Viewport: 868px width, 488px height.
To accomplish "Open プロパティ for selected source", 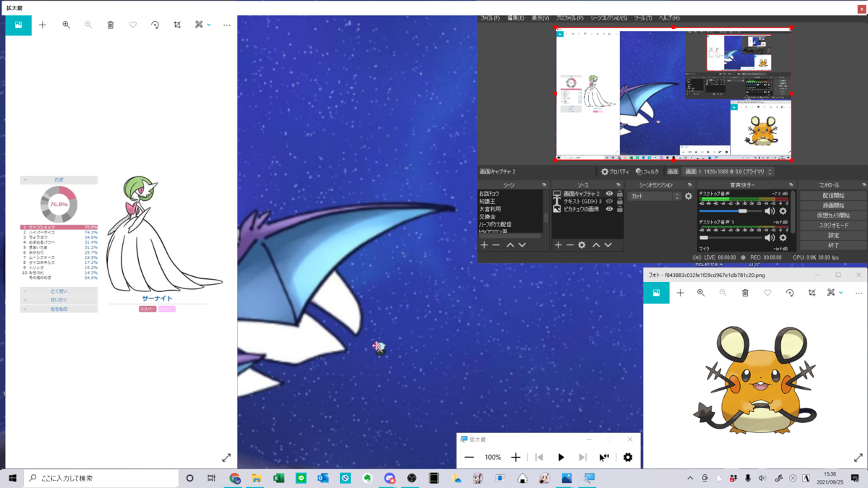I will tap(615, 172).
